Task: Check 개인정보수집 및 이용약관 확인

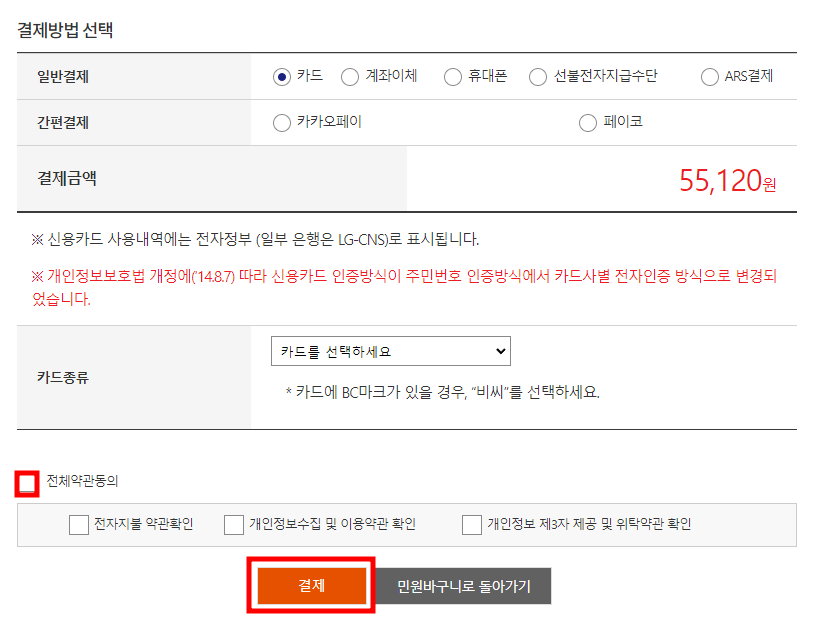Action: 234,524
